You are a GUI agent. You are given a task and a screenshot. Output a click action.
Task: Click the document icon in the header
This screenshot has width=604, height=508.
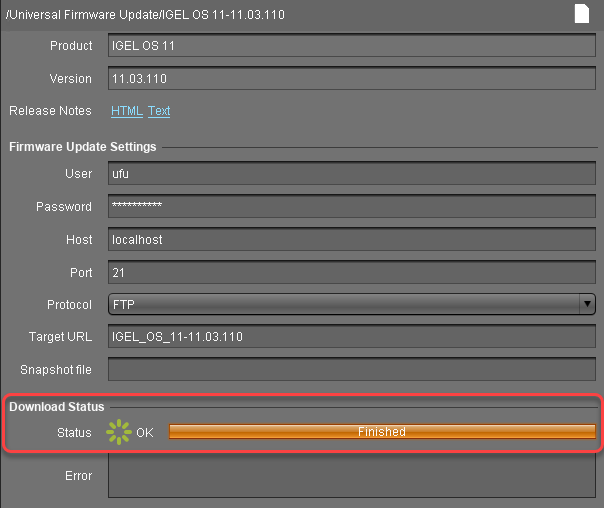coord(582,13)
